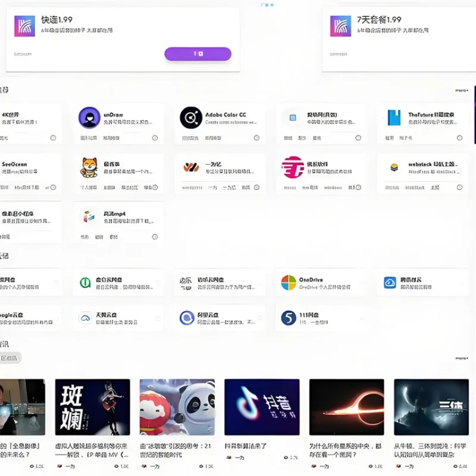Click the round arrow icon on SeaOcean card
Screen dimensions: 476x476
point(53,187)
